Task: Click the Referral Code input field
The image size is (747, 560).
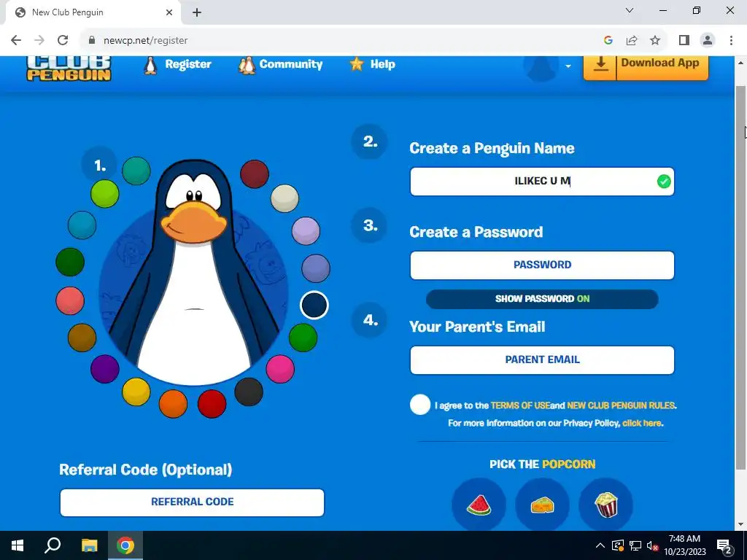Action: click(x=192, y=502)
